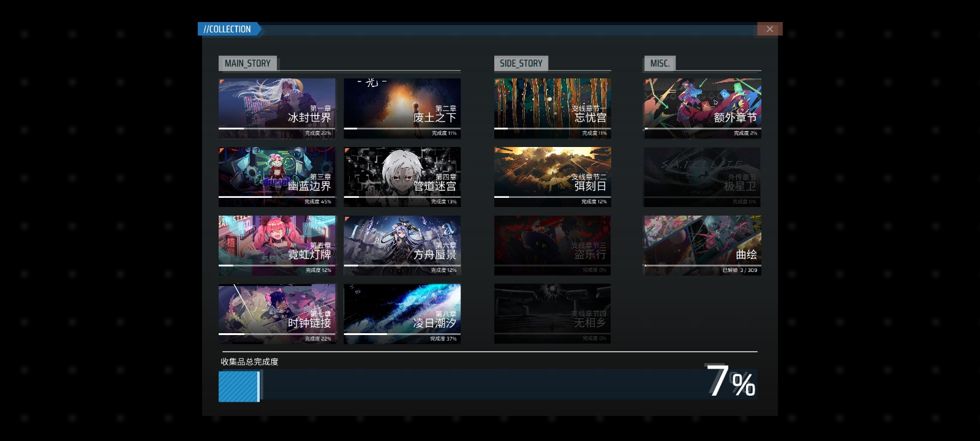Select the locked side story 无相乡
This screenshot has height=441, width=980.
click(x=552, y=314)
